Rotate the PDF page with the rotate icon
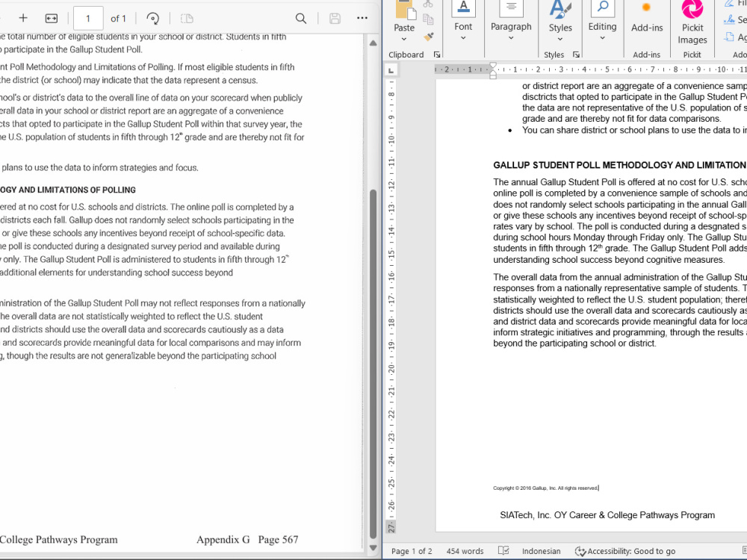Viewport: 747px width, 560px height. click(153, 18)
